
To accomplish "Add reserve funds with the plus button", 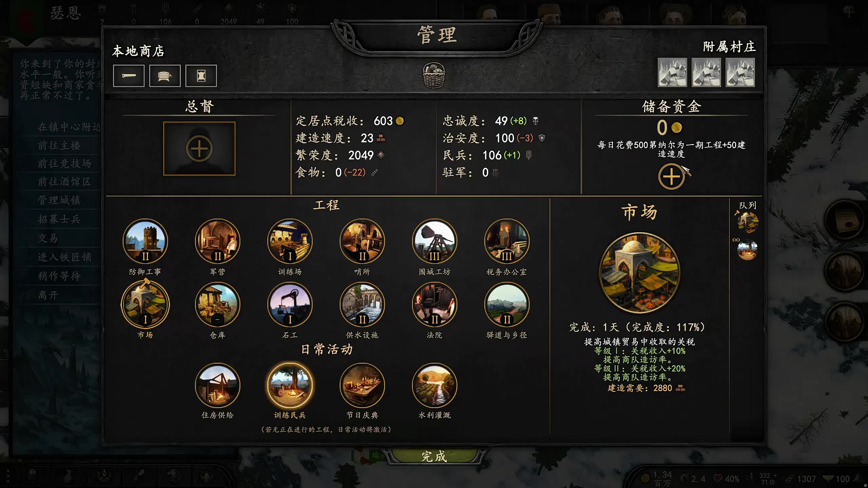I will pyautogui.click(x=671, y=177).
